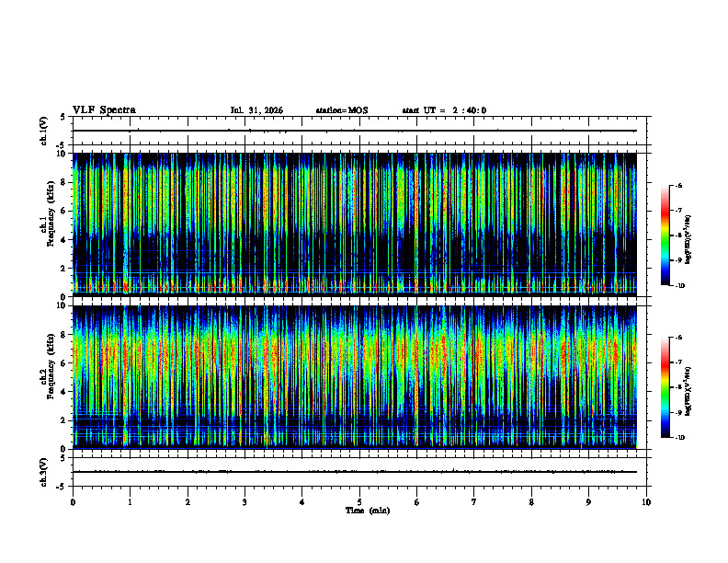728x563 pixels.
Task: Click the "VLF Spectra" plot title
Action: 104,110
